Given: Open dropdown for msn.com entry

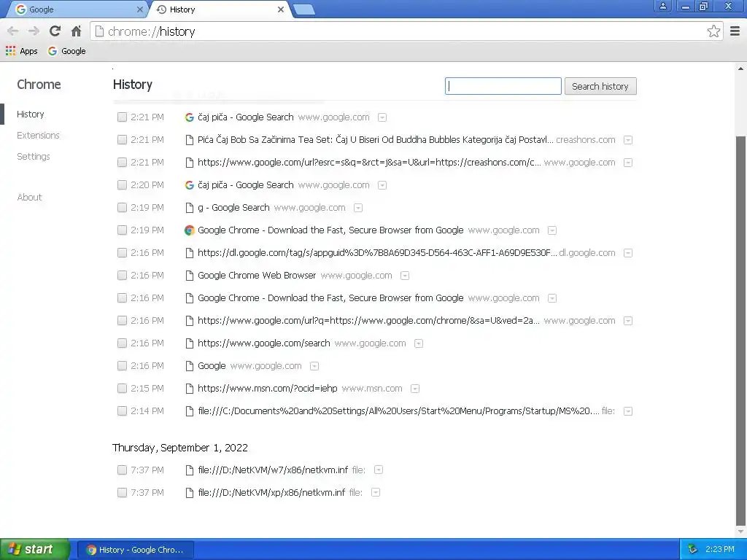Looking at the screenshot, I should tap(415, 389).
